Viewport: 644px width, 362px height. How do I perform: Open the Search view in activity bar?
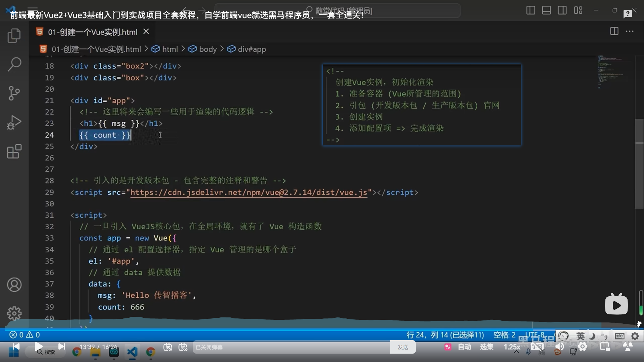coord(14,64)
